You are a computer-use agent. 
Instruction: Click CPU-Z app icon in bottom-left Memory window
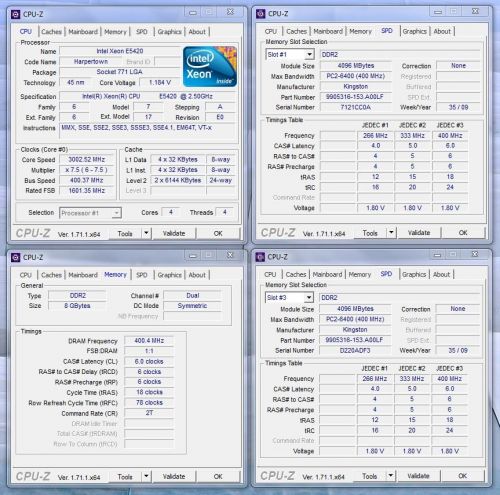[15, 257]
